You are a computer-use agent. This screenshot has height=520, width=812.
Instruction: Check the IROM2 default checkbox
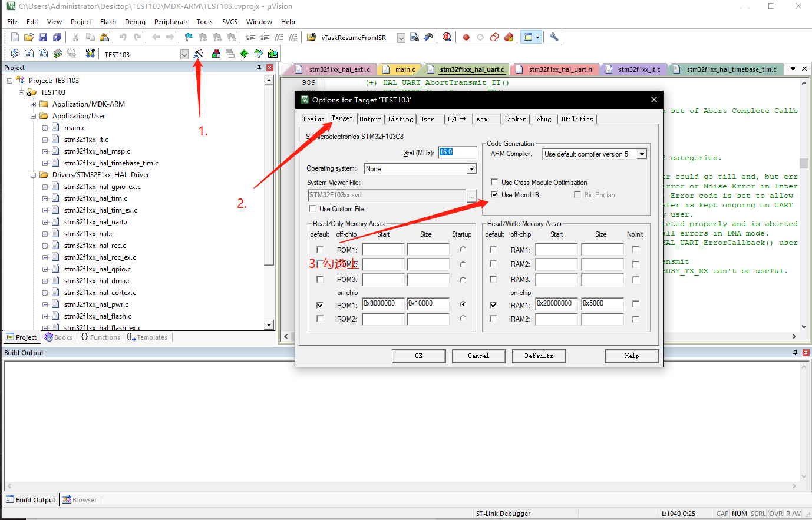(320, 319)
